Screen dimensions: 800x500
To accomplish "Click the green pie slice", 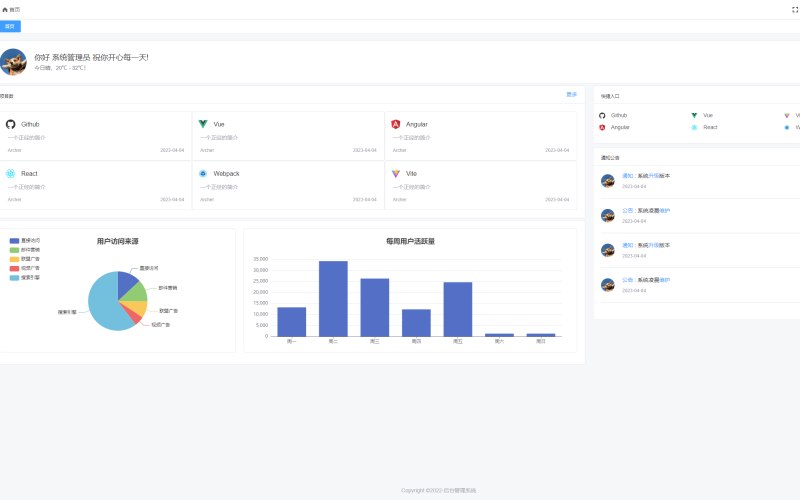I will 136,292.
